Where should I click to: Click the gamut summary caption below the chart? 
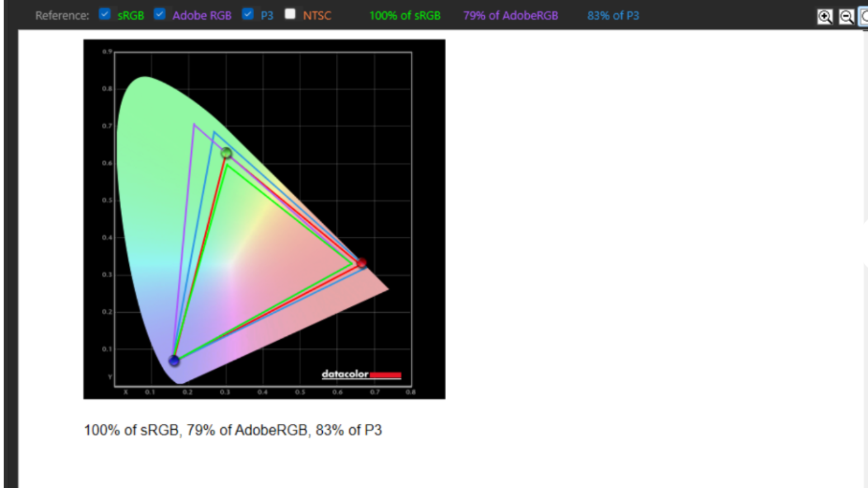click(233, 430)
